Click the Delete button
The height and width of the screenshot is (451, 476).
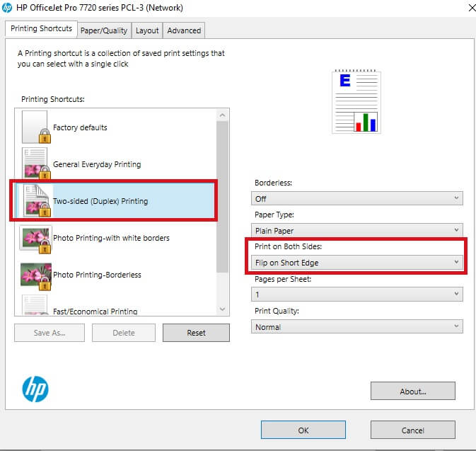point(124,333)
